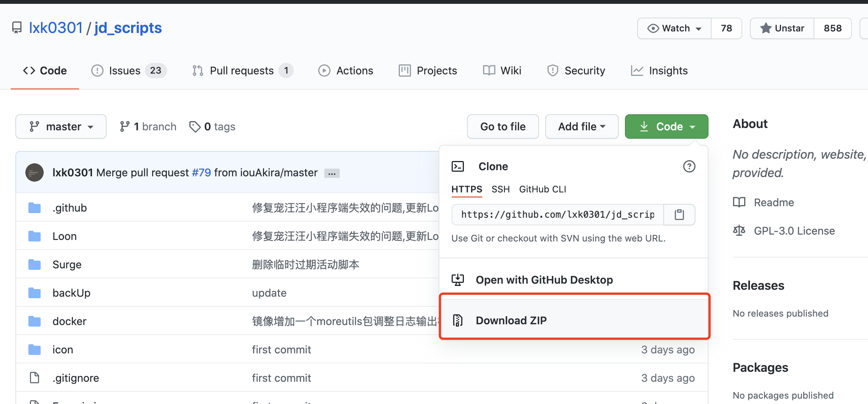868x404 pixels.
Task: Click the clone URL input field
Action: tap(558, 215)
